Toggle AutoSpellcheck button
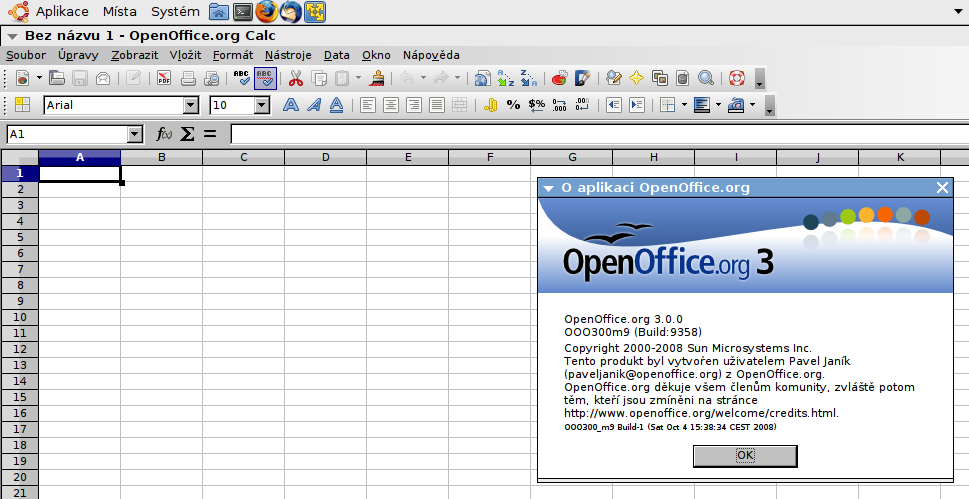The height and width of the screenshot is (499, 969). point(265,79)
